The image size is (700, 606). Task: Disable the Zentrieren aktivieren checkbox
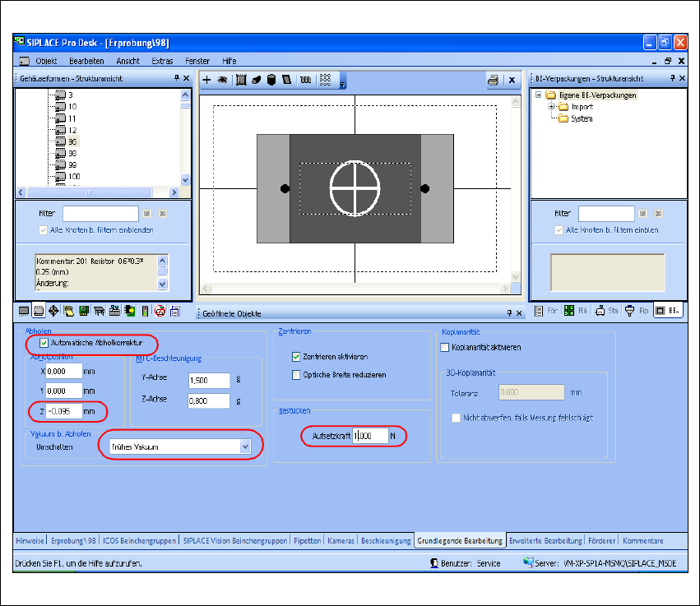(297, 358)
